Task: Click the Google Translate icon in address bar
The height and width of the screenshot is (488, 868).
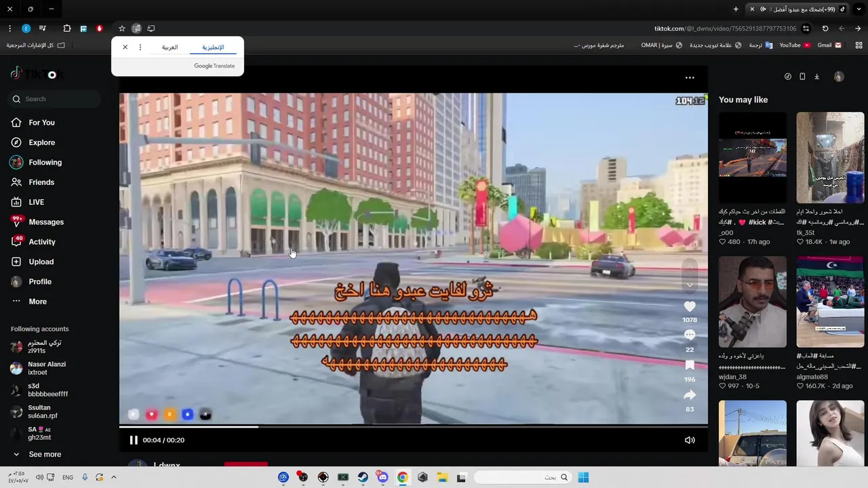Action: 136,28
